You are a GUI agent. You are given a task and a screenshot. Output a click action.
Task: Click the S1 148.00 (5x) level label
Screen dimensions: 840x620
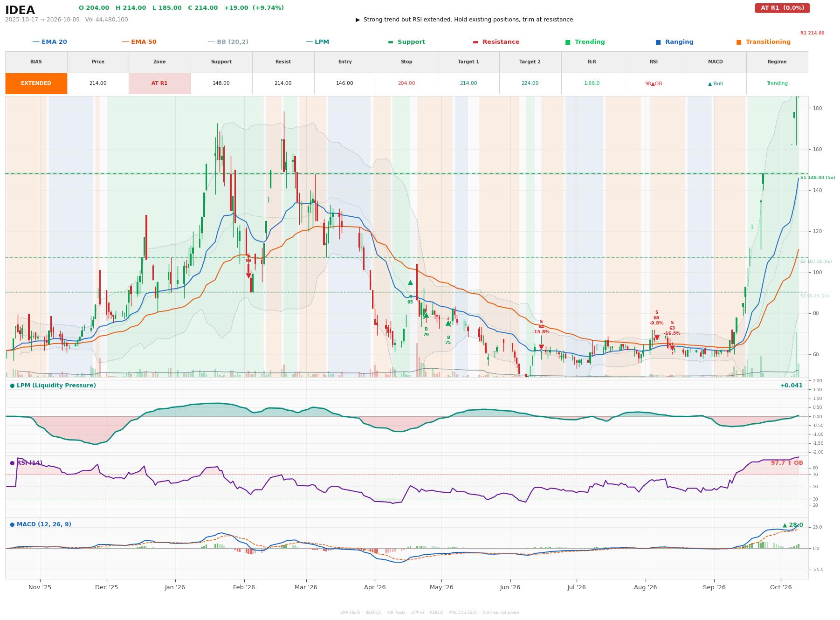tap(818, 178)
